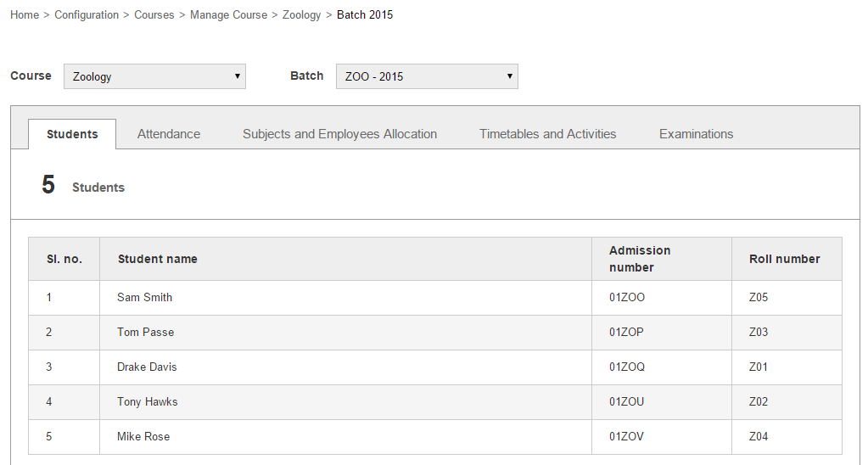Open Subjects and Employees Allocation tab
The height and width of the screenshot is (465, 868).
pos(339,134)
